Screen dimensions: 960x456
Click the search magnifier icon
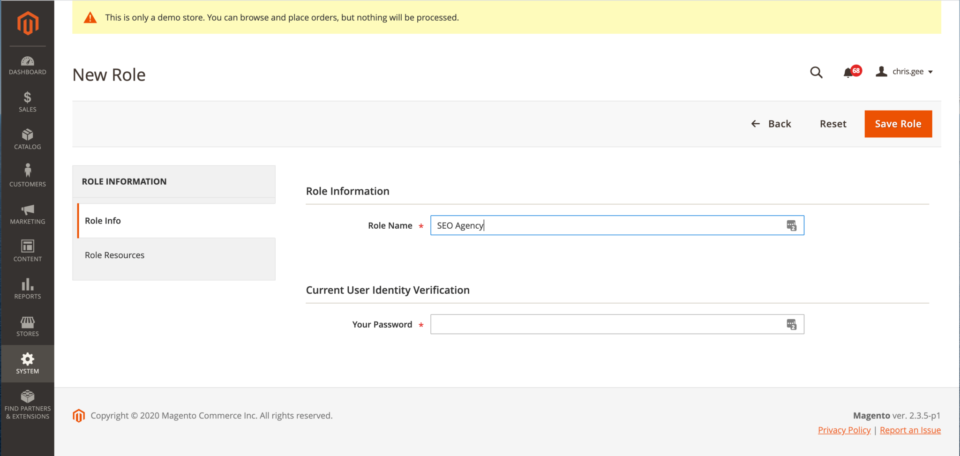816,72
